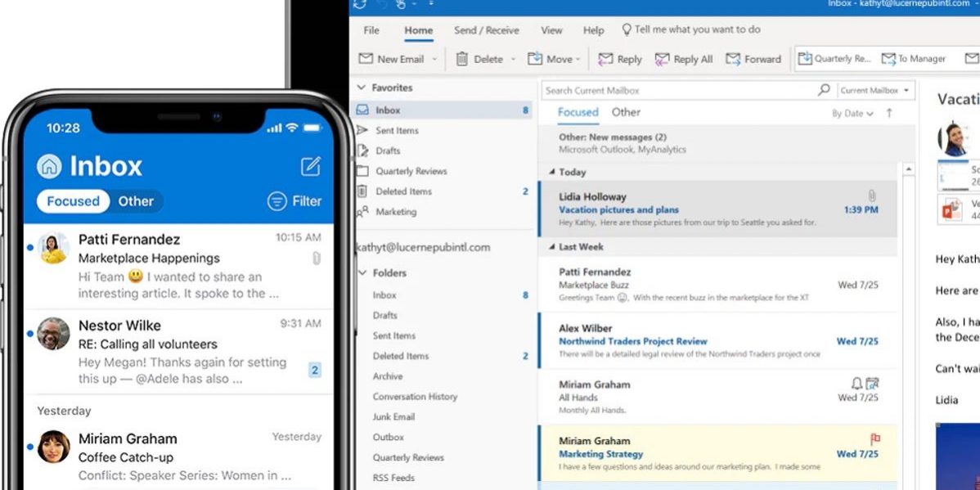Open the Quarterly Reviews folder
The image size is (980, 490).
coord(413,171)
